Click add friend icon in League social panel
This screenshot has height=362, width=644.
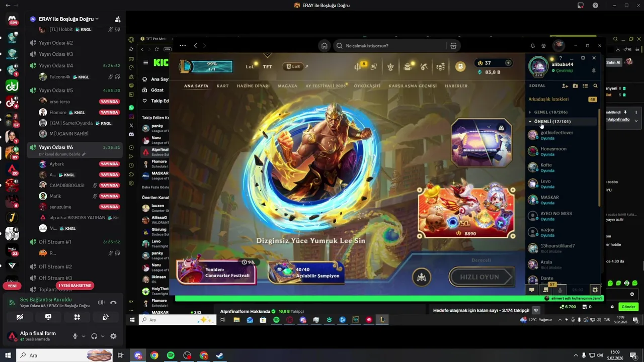[x=565, y=86]
